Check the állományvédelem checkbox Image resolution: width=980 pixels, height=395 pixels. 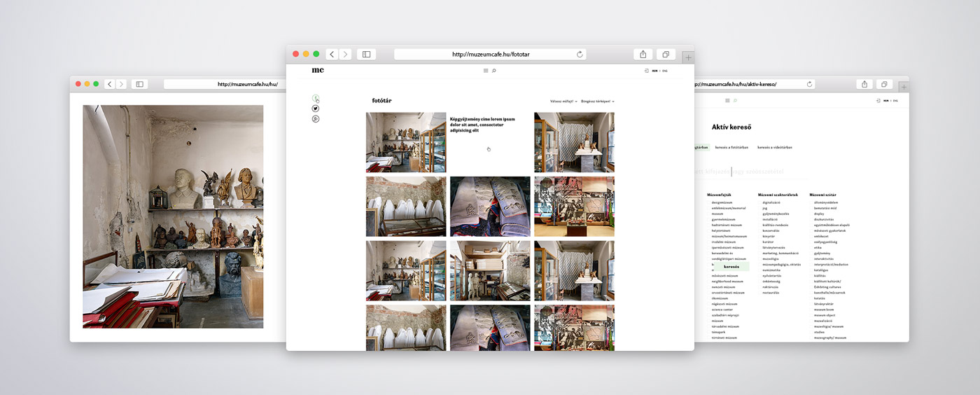pyautogui.click(x=811, y=202)
